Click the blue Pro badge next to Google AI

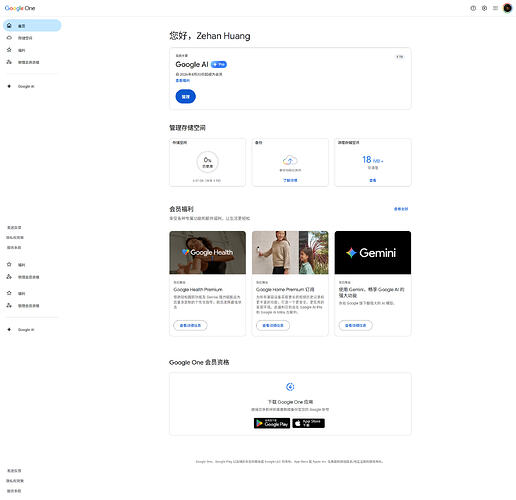click(x=219, y=64)
